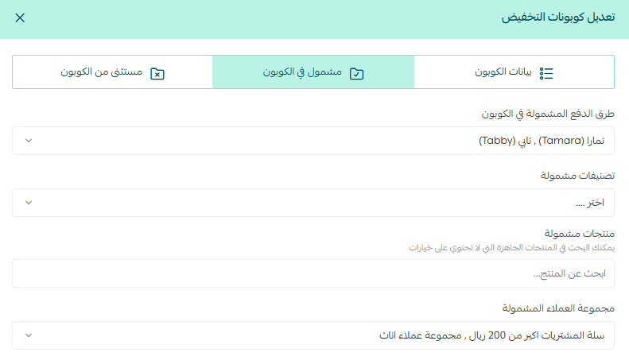Click the chevron arrow of the payment methods field

tap(29, 141)
